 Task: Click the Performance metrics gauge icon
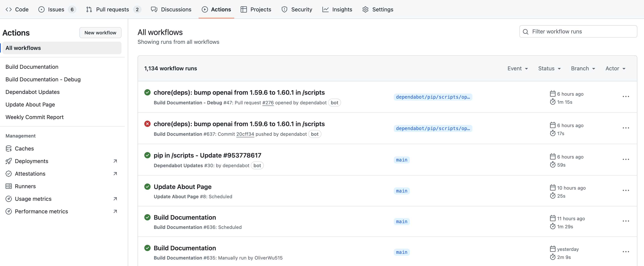point(9,212)
